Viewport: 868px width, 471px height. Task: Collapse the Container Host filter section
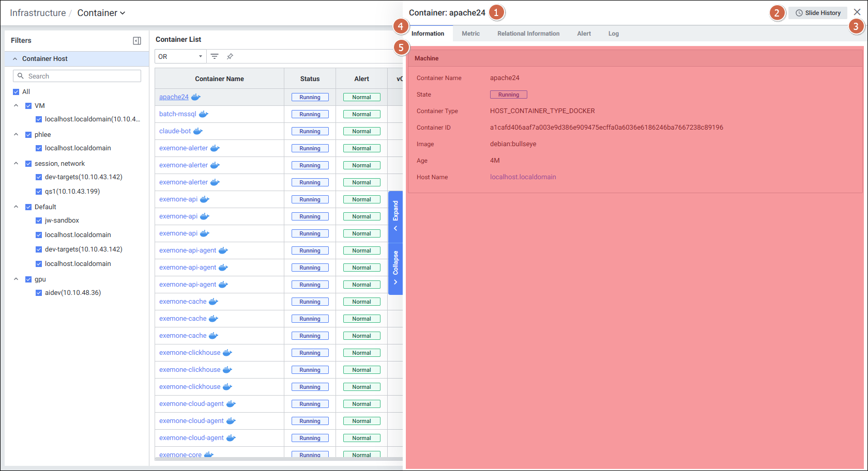coord(15,59)
